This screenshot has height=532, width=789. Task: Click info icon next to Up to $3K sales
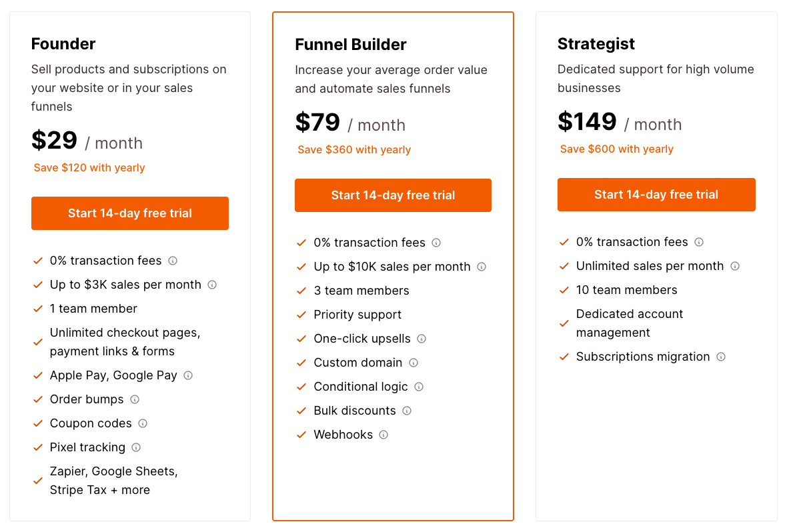(212, 285)
